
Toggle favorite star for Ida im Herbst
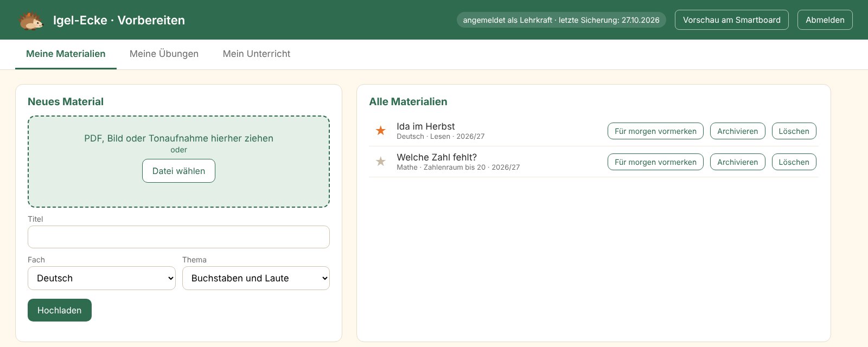click(x=381, y=131)
